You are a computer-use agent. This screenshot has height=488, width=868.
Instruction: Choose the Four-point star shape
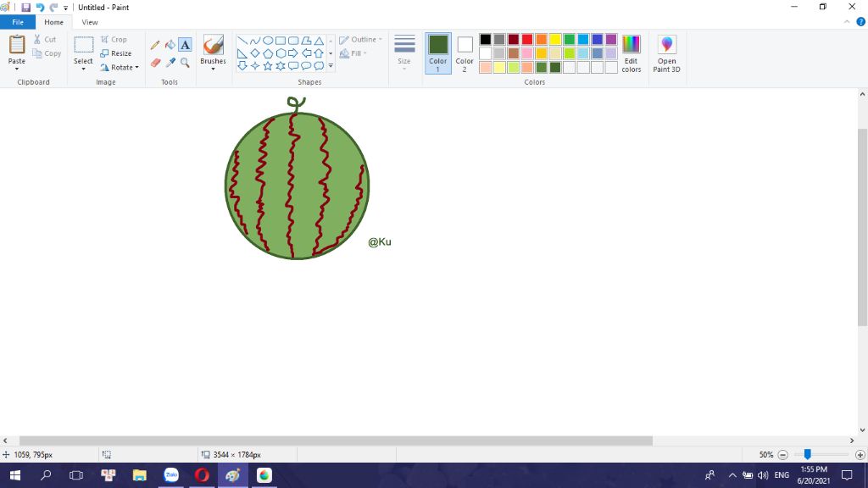point(255,66)
